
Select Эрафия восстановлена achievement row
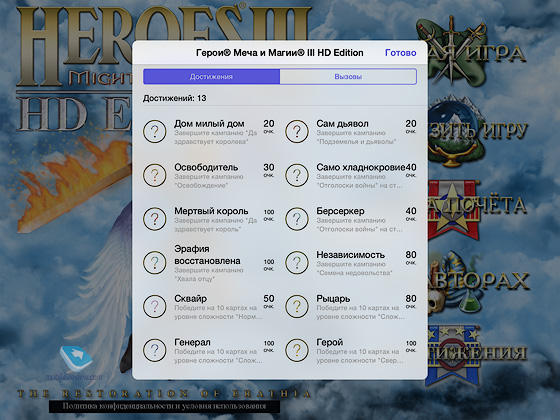tap(208, 263)
